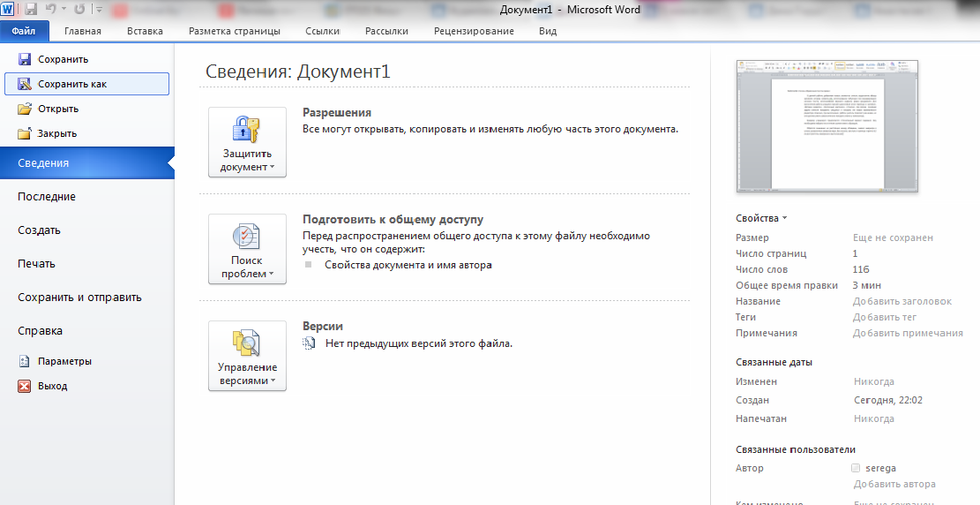Click the Добавить примечания field
980x505 pixels.
908,333
